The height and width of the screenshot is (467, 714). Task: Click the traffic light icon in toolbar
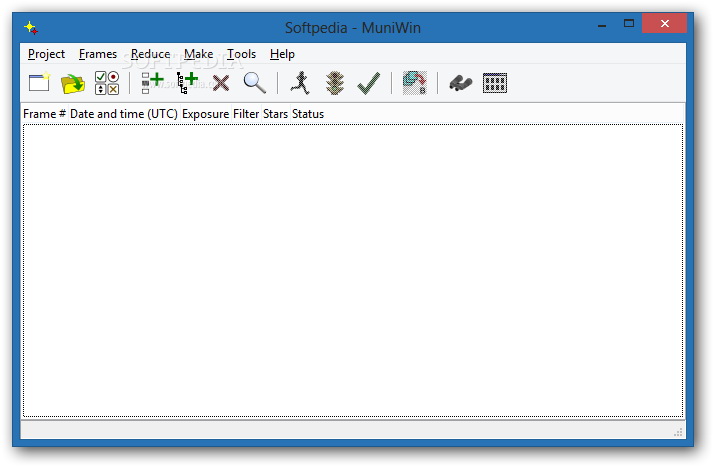335,83
